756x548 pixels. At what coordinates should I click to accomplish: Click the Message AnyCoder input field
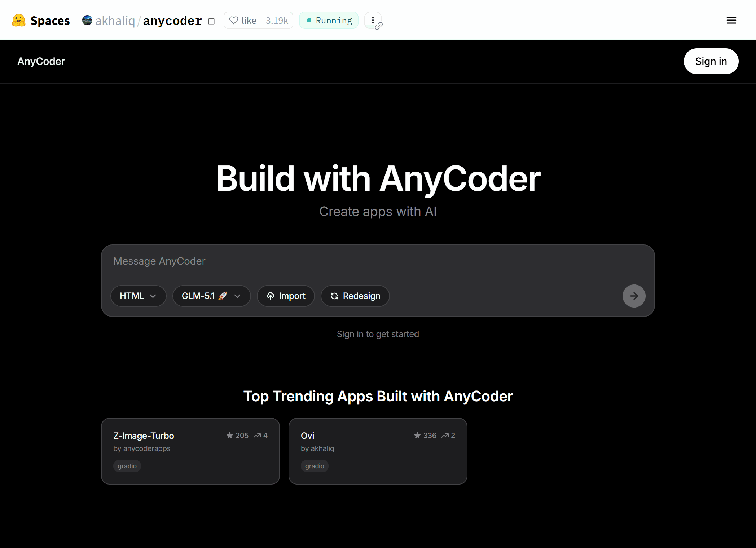point(378,261)
